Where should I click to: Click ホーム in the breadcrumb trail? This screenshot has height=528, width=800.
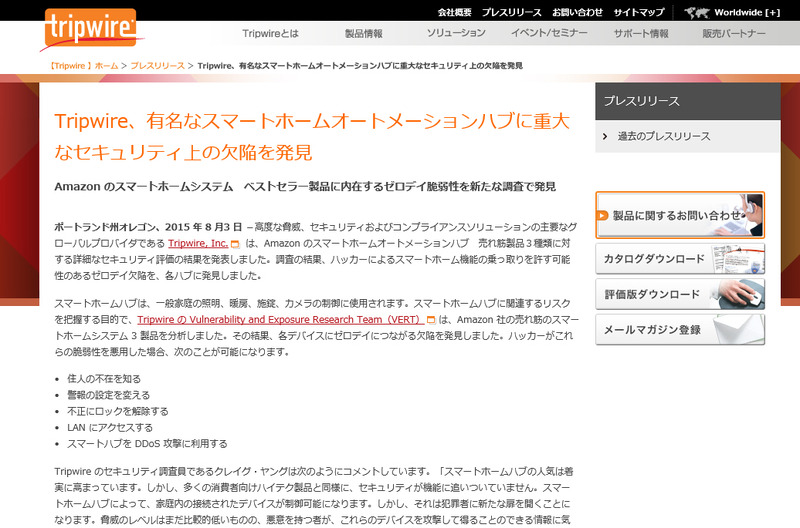pyautogui.click(x=106, y=65)
